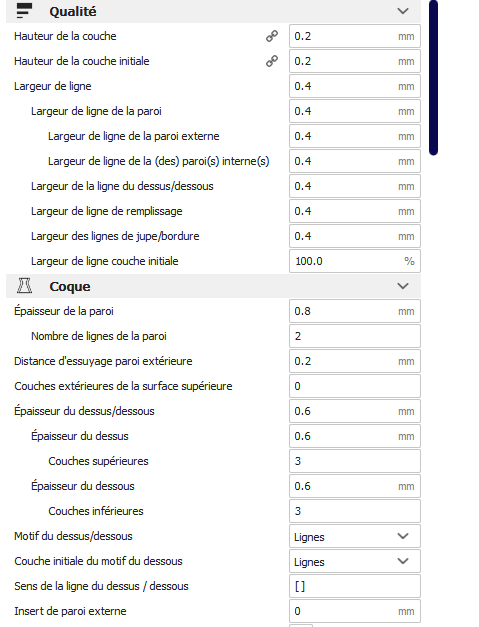
Task: Click the Coque section shell icon
Action: point(24,286)
